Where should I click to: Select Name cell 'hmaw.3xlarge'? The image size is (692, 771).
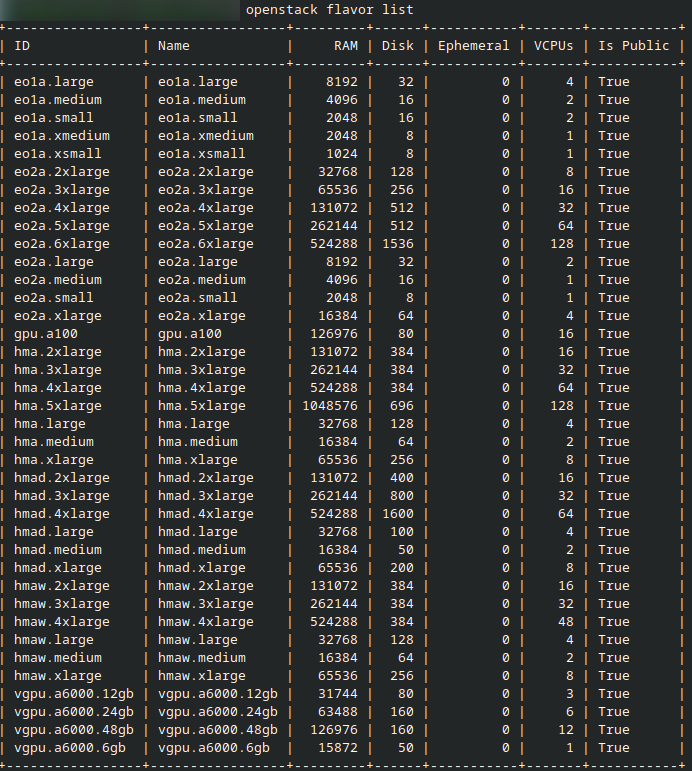pyautogui.click(x=206, y=604)
